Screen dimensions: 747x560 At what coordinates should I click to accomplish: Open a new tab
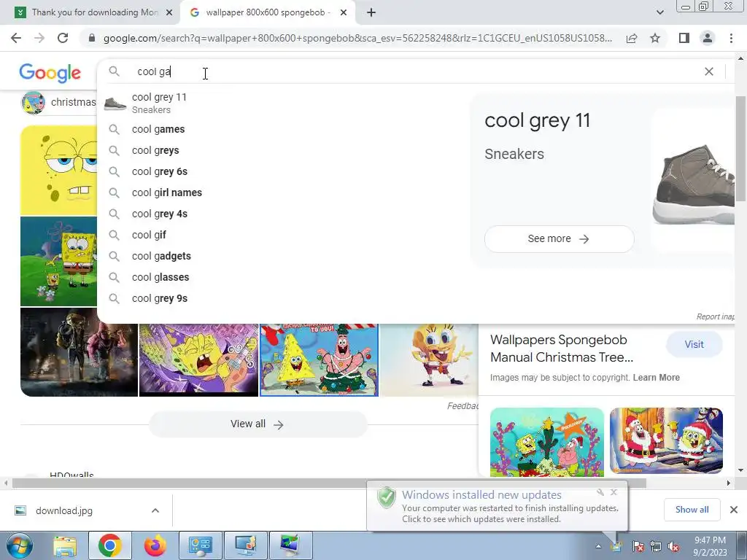(x=371, y=12)
